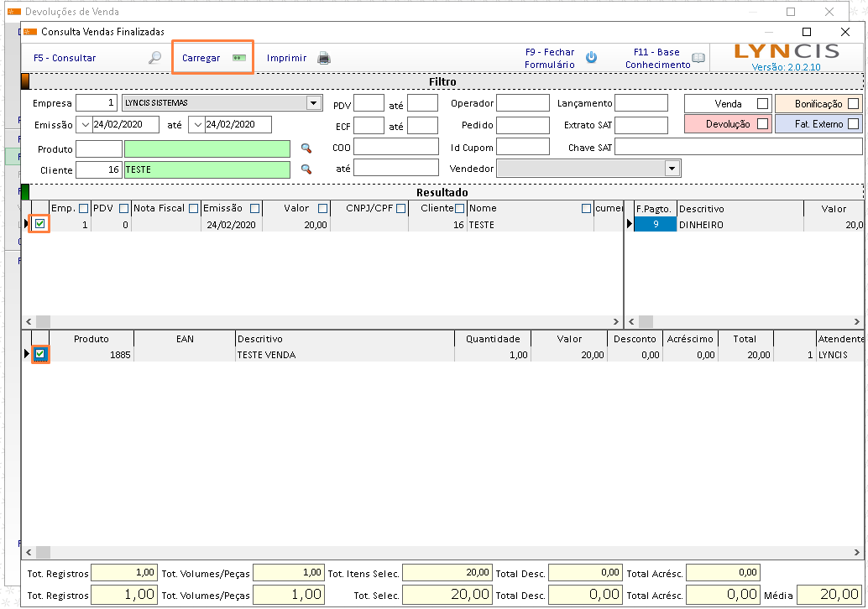Image resolution: width=868 pixels, height=609 pixels.
Task: Open the F11 Base Conhecimento book icon
Action: click(698, 59)
